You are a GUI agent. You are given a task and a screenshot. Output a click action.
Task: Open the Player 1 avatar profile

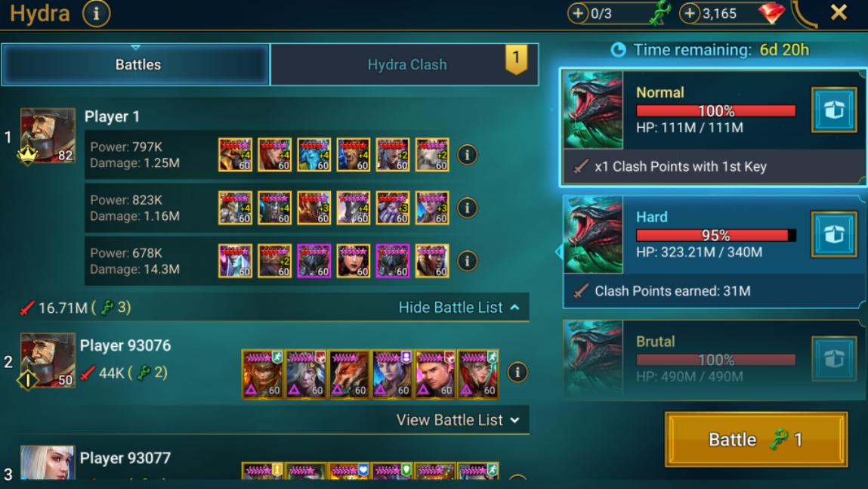point(48,136)
